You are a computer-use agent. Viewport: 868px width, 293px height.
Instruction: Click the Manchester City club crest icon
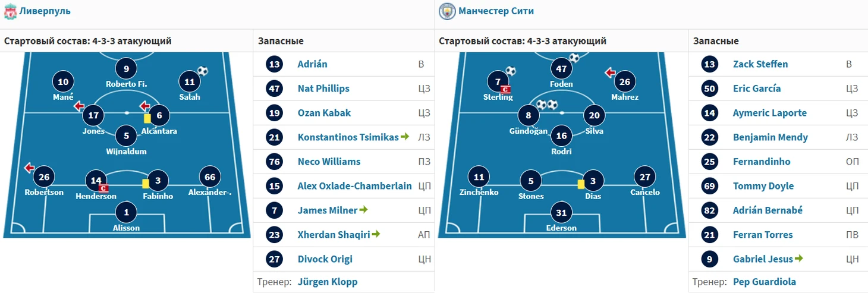tap(446, 11)
